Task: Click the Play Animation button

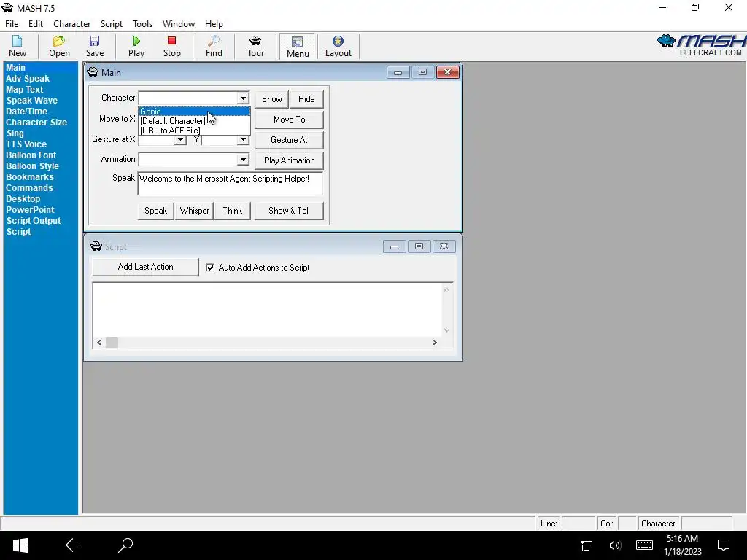Action: click(289, 160)
